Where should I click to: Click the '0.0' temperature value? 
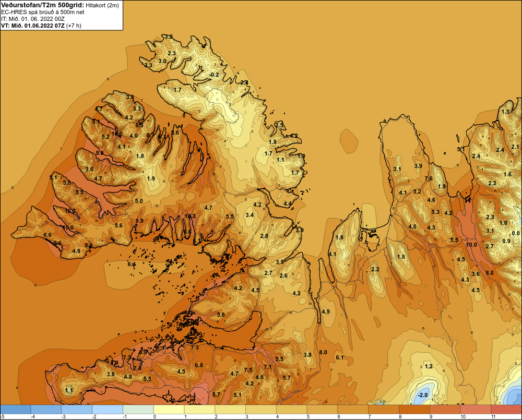click(516, 233)
